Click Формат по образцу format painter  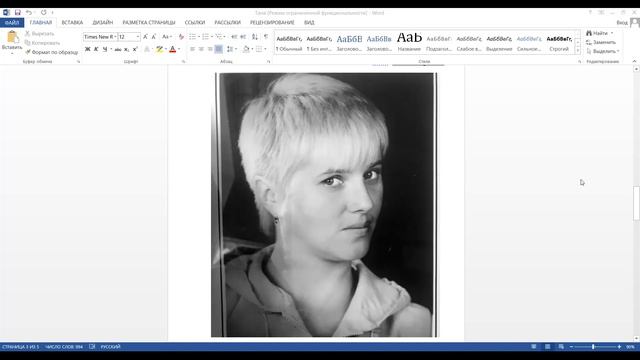click(51, 52)
